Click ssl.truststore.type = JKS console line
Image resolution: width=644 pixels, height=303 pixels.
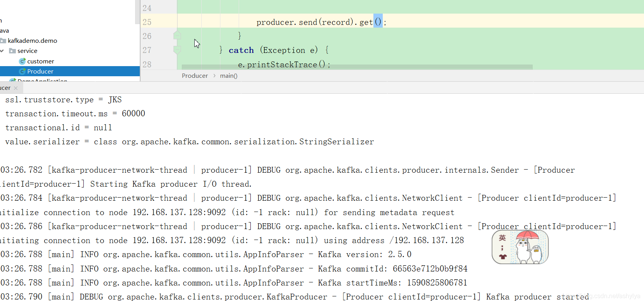pyautogui.click(x=63, y=100)
